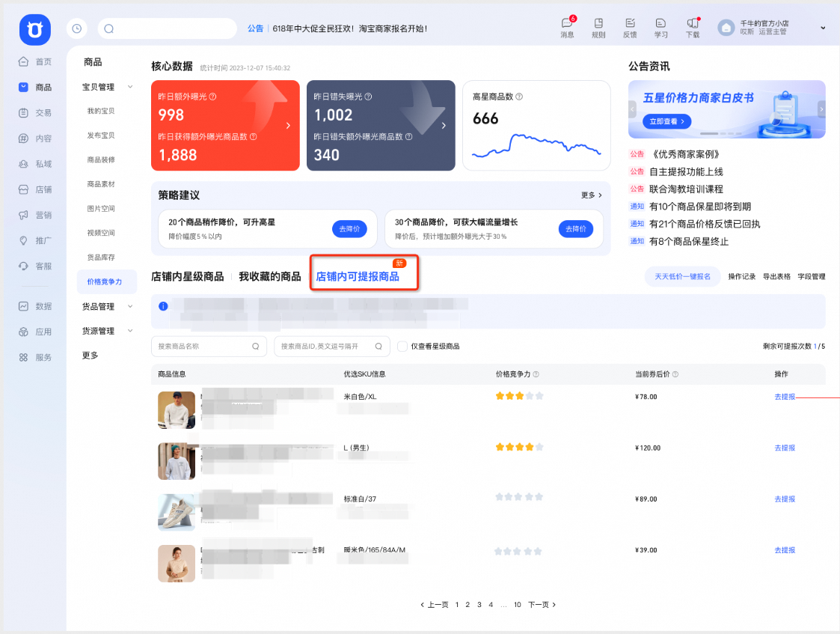
Task: Open 反馈 feedback icon
Action: click(x=630, y=28)
